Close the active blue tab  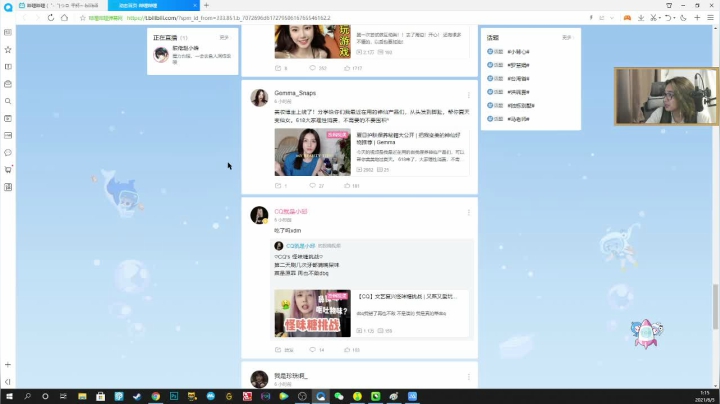195,6
